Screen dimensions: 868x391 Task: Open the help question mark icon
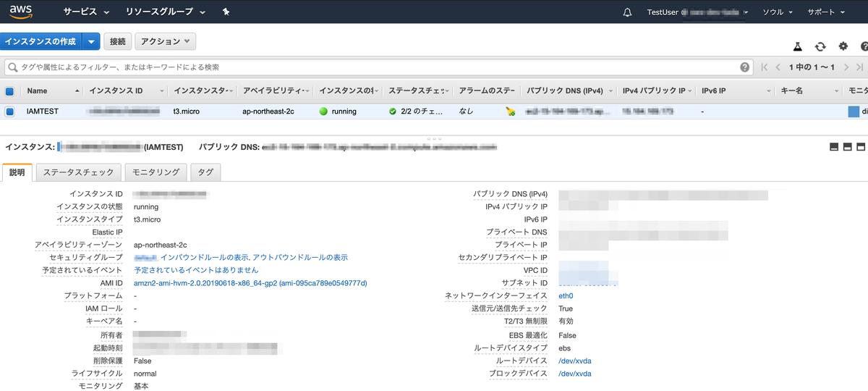pyautogui.click(x=864, y=46)
